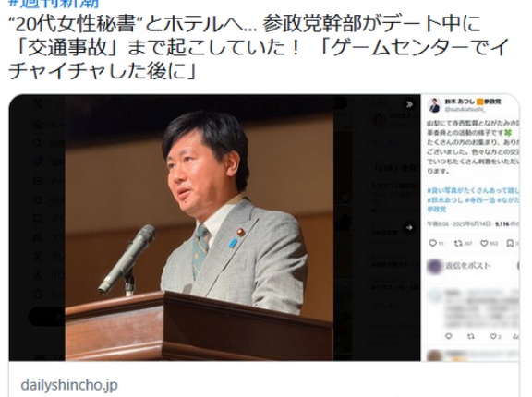This screenshot has height=397, width=532.
Task: Click the next image arrow icon
Action: [x=409, y=227]
